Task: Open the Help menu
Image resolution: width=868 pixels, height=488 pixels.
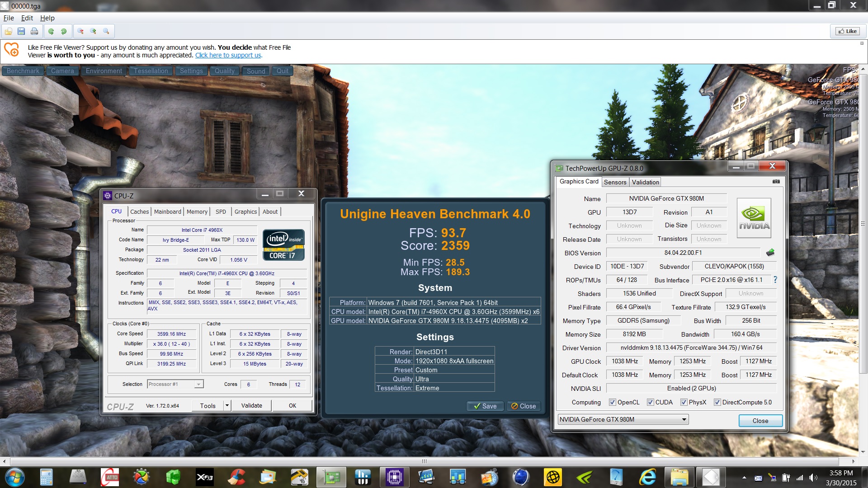Action: 47,18
